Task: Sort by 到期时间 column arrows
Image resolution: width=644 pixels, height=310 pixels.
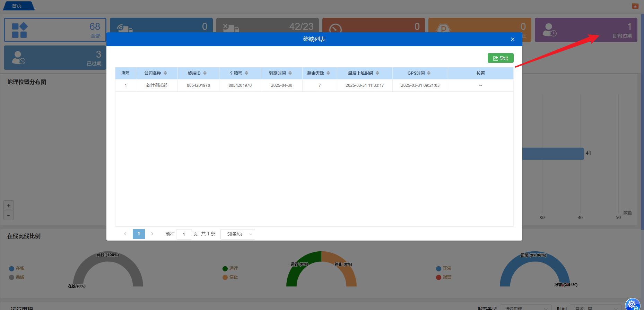Action: [x=290, y=73]
